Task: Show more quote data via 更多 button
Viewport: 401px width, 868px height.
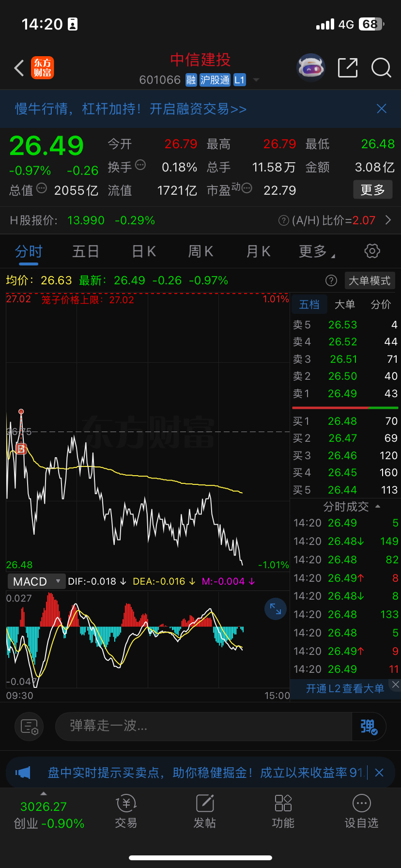Action: coord(372,190)
